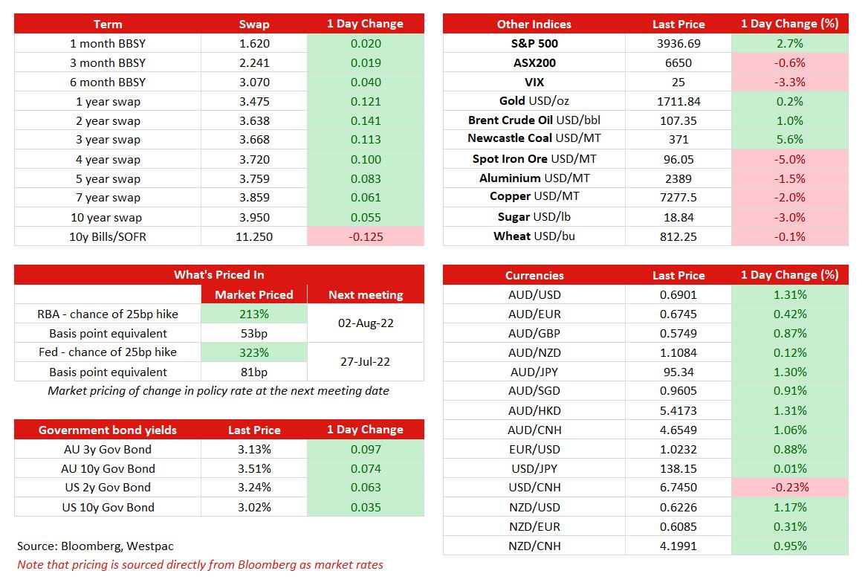The height and width of the screenshot is (588, 868).
Task: Select the S&P 500 last price cell
Action: point(678,43)
